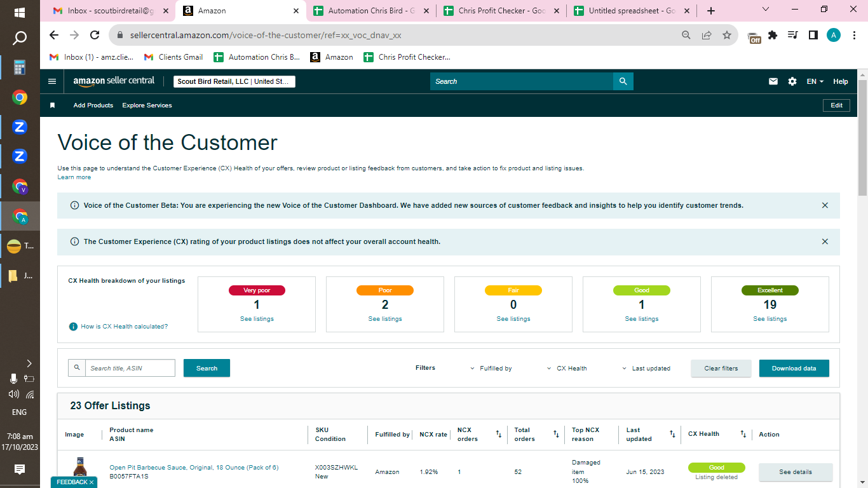Click the search magnifier button in Seller Central
Image resolution: width=868 pixels, height=488 pixels.
[x=623, y=81]
